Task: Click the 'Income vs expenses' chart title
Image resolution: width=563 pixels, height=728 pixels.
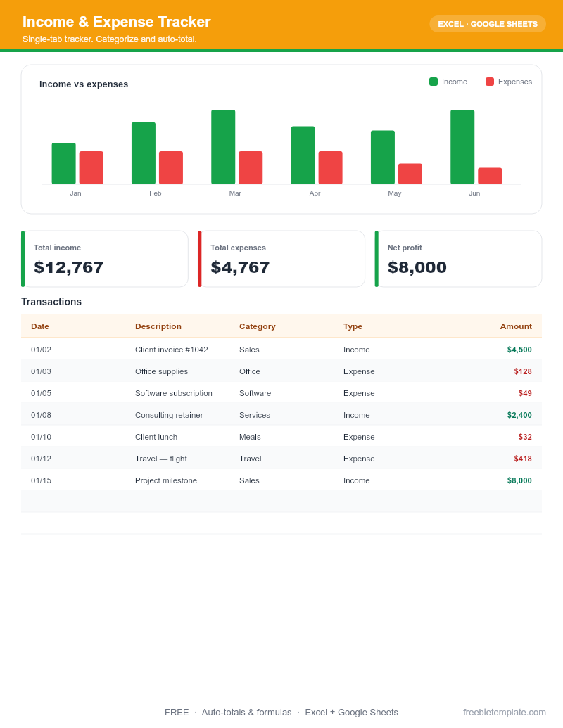Action: pyautogui.click(x=84, y=84)
